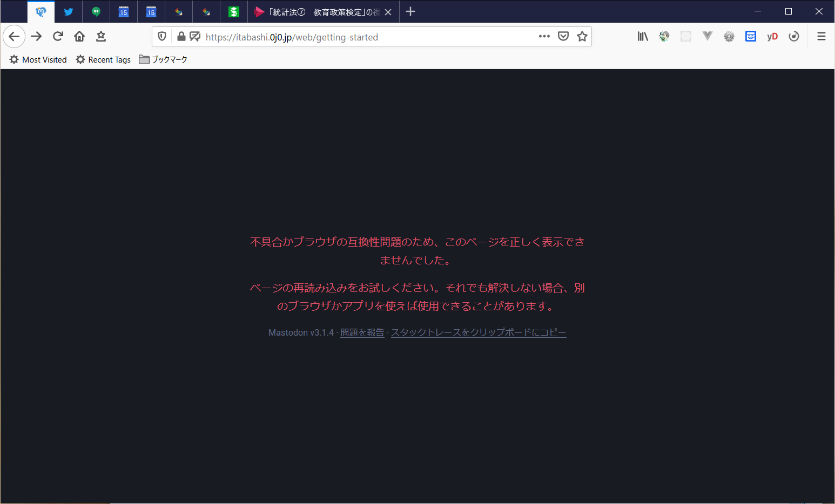
Task: Go to the Firefox home page
Action: 79,36
